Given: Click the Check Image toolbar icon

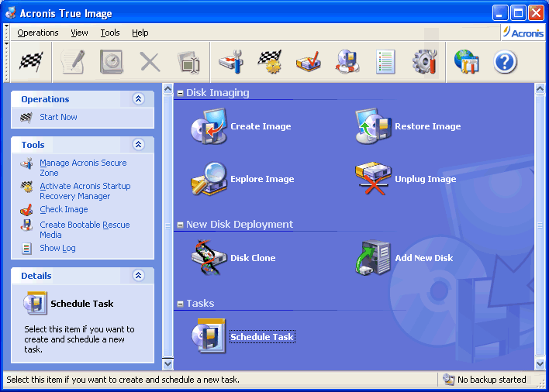Looking at the screenshot, I should [x=309, y=62].
